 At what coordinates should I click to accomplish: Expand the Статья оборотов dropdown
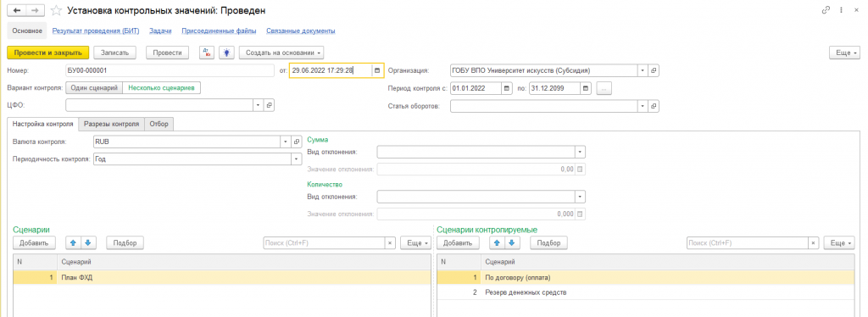pos(643,106)
